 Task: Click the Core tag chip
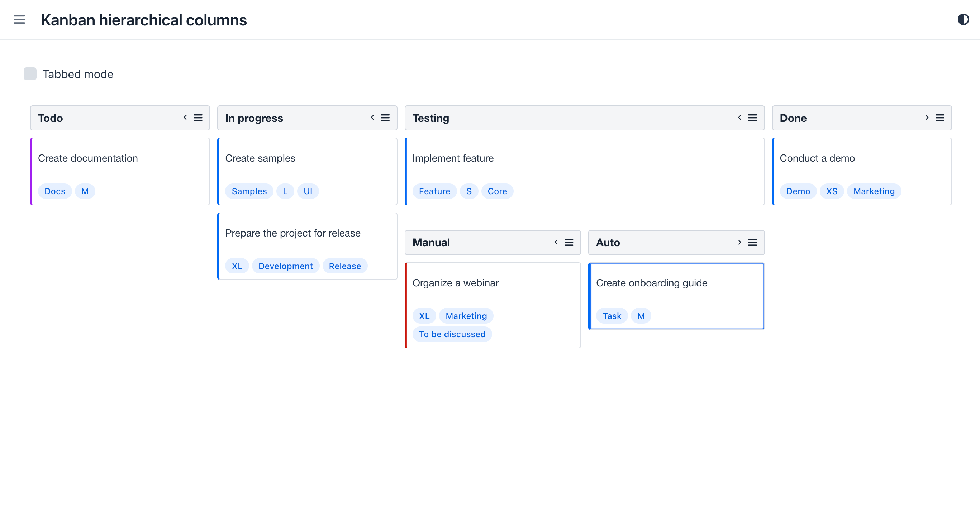pyautogui.click(x=497, y=191)
